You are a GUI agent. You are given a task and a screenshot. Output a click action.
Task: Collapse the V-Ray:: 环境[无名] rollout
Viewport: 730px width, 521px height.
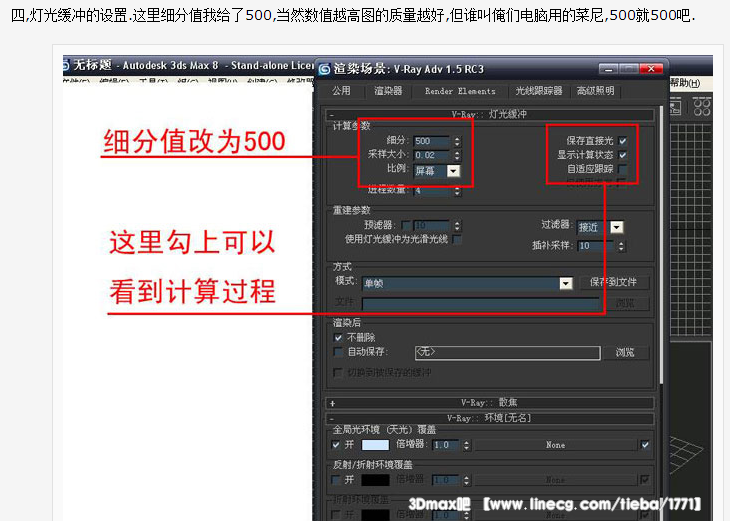[x=491, y=418]
